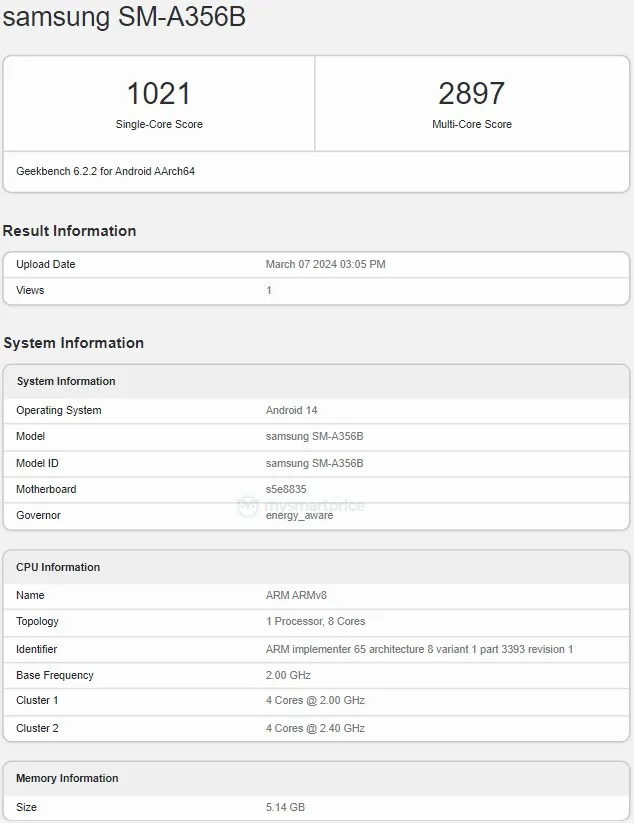Screen dimensions: 634x823
Task: Click the upload date March 07 2024 value
Action: pyautogui.click(x=325, y=264)
